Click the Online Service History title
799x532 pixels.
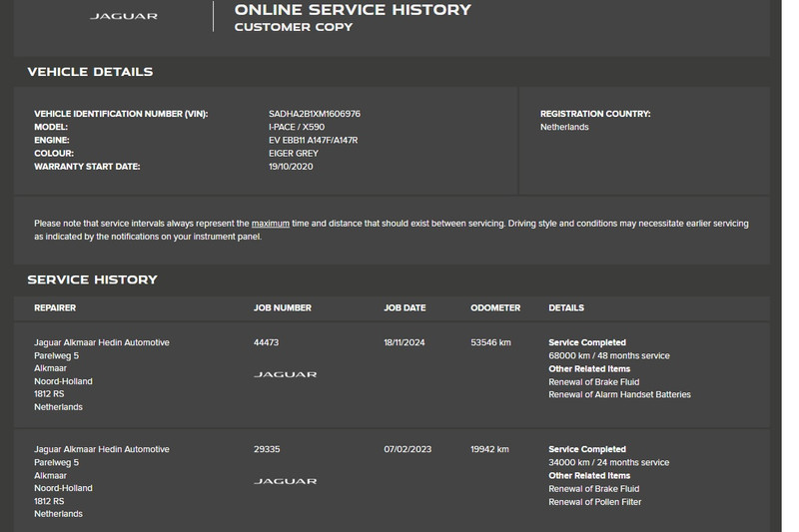point(353,10)
